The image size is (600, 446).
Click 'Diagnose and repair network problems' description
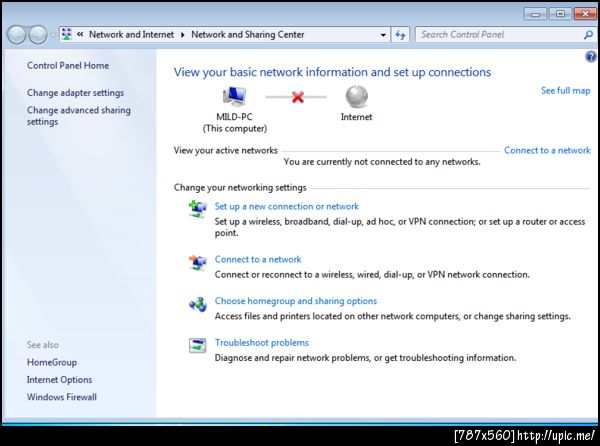click(365, 358)
